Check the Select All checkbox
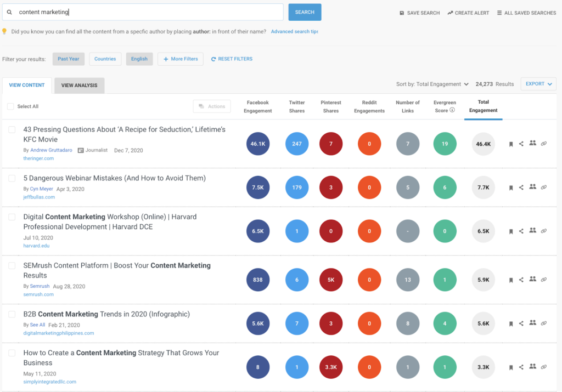 [10, 106]
